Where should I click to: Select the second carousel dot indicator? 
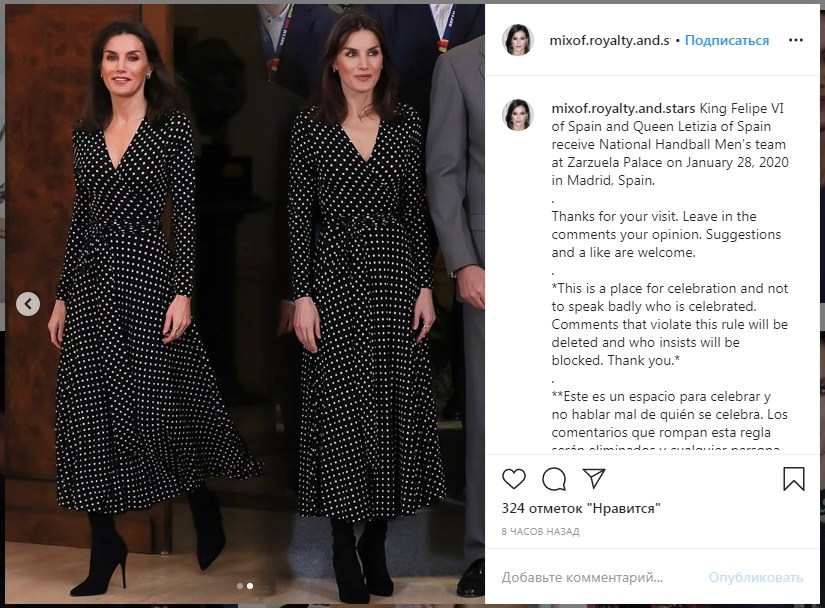point(250,586)
